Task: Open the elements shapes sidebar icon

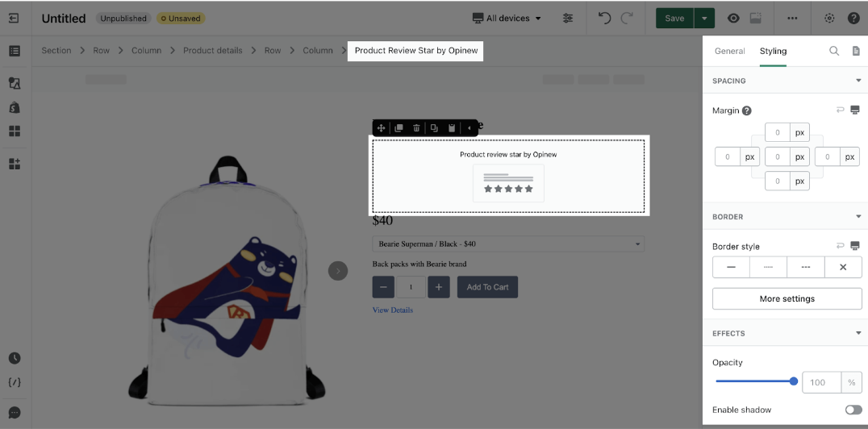Action: pyautogui.click(x=15, y=84)
